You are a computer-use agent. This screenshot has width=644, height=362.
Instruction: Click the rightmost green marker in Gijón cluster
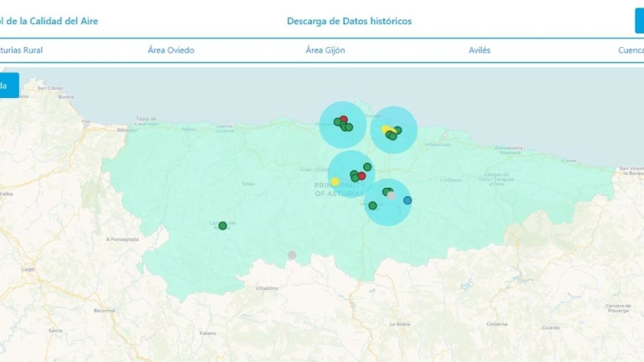[397, 130]
